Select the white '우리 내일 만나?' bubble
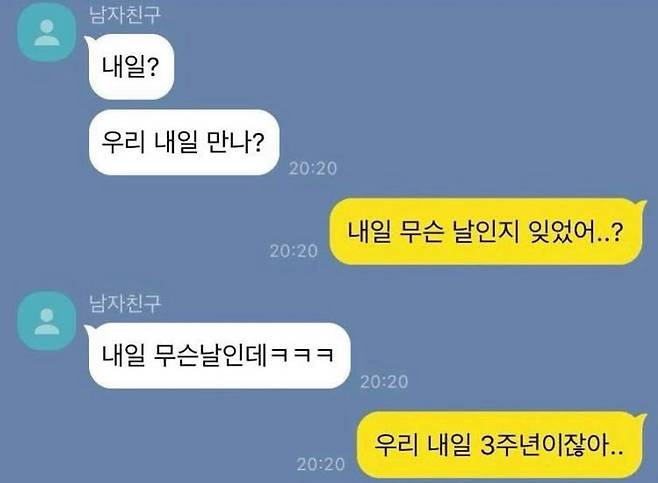Viewport: 658px width, 483px height. 184,142
